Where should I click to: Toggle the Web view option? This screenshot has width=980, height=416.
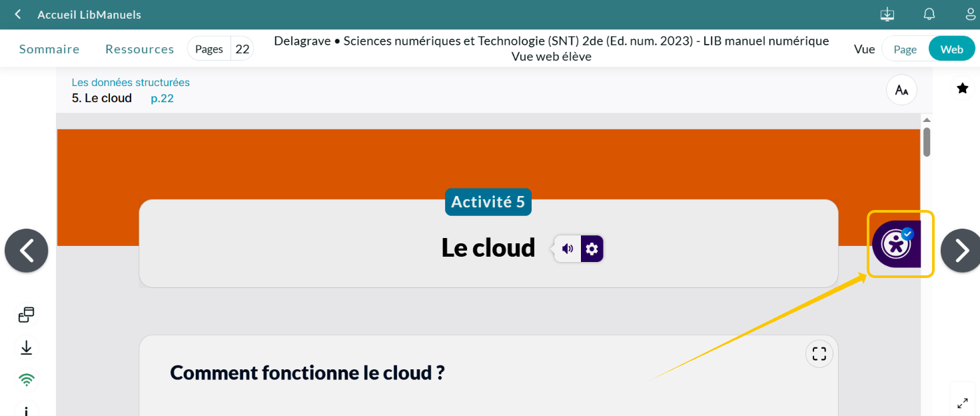951,48
